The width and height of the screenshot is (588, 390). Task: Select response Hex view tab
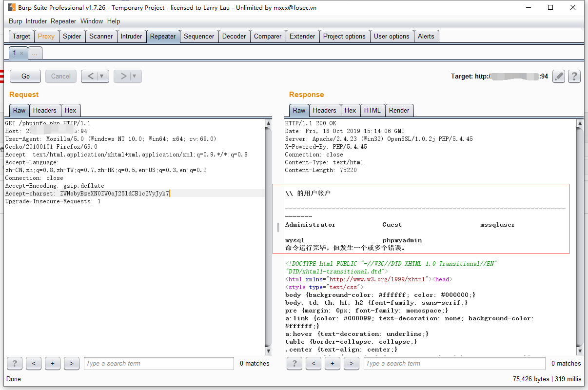coord(351,110)
